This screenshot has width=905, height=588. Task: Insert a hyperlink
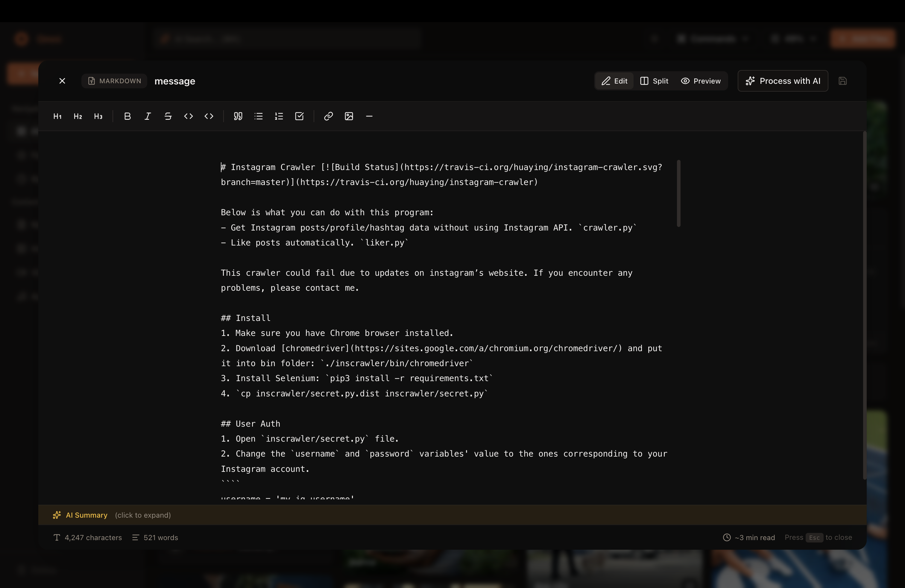click(x=329, y=116)
